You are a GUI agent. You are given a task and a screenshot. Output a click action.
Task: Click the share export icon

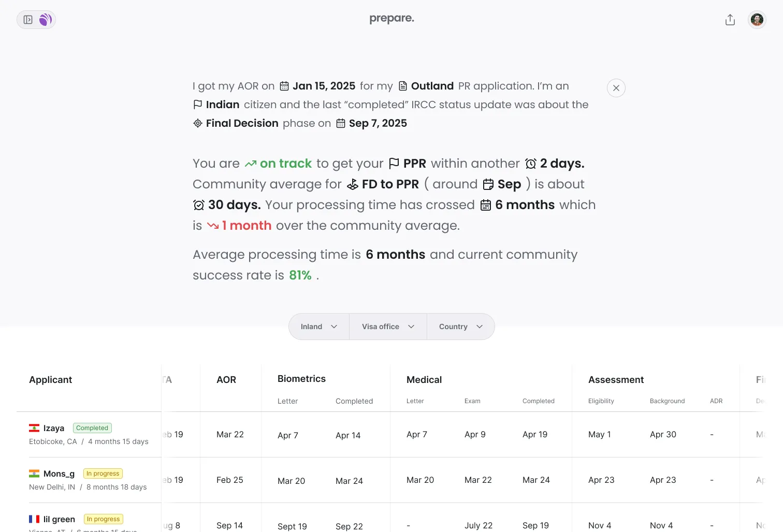[730, 20]
